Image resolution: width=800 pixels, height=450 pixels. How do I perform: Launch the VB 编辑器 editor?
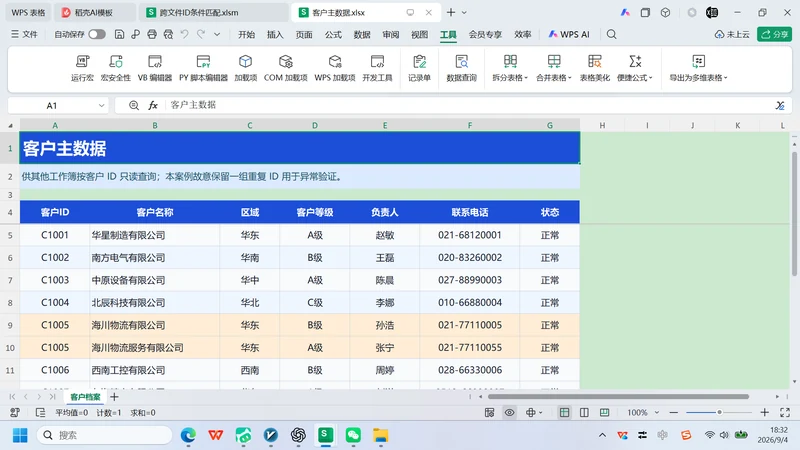tap(155, 68)
